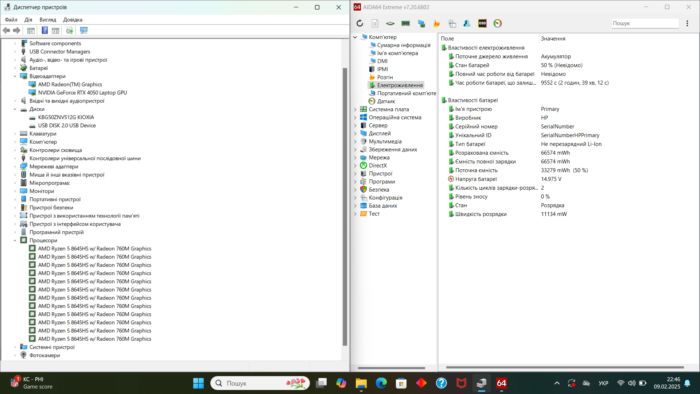The width and height of the screenshot is (700, 394).
Task: Open the AIDA64 app from the taskbar
Action: click(x=501, y=383)
